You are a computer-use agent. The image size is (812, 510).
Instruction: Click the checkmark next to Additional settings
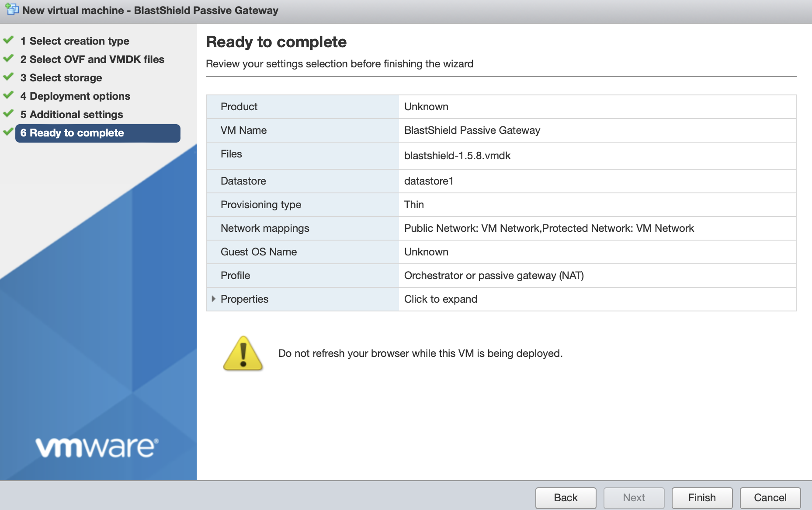point(8,114)
